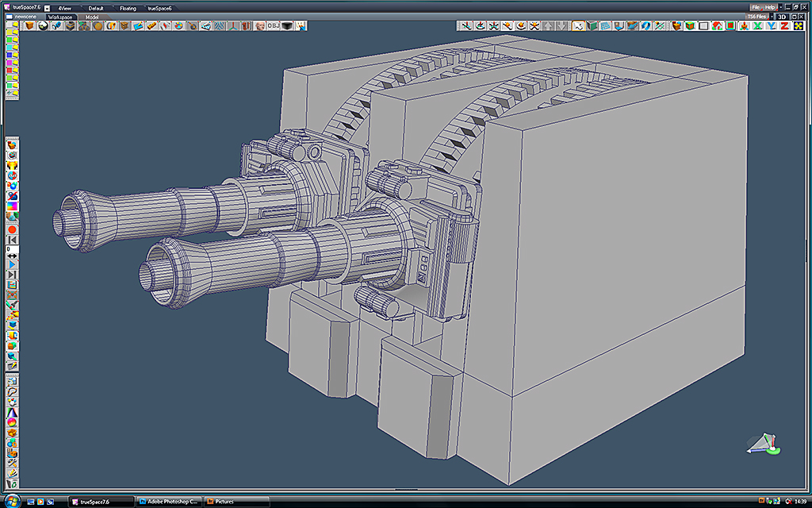Click the blue Y axis icon
This screenshot has width=812, height=508.
click(x=771, y=25)
